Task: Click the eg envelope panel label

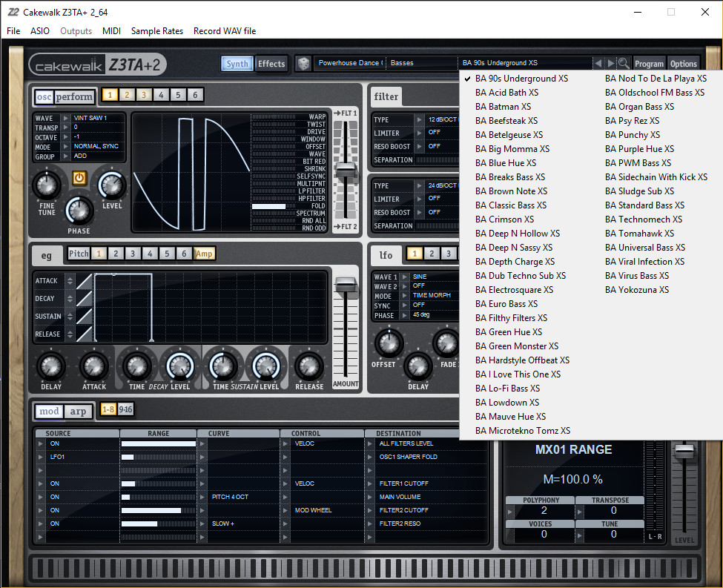Action: [x=46, y=255]
